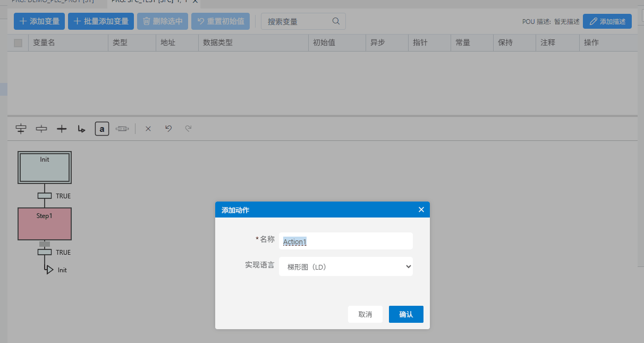Viewport: 644px width, 343px height.
Task: Click the X delete icon in the SFC toolbar
Action: tap(148, 128)
